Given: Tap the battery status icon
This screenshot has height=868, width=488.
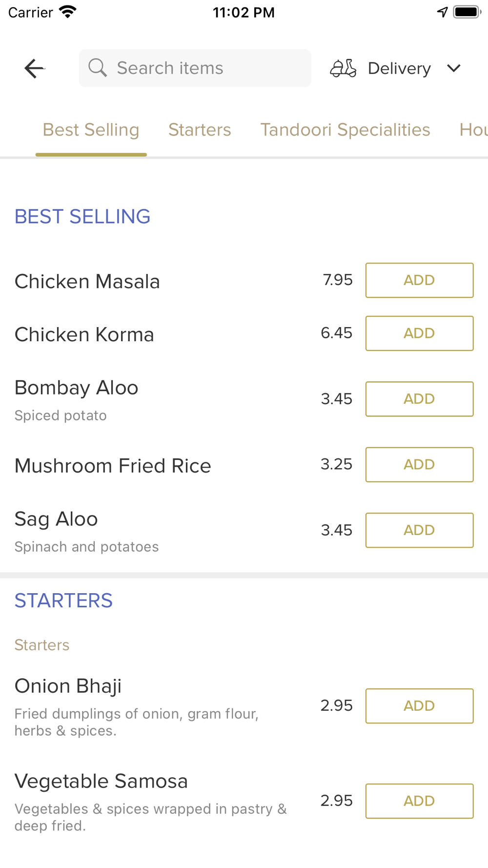Looking at the screenshot, I should pyautogui.click(x=468, y=12).
